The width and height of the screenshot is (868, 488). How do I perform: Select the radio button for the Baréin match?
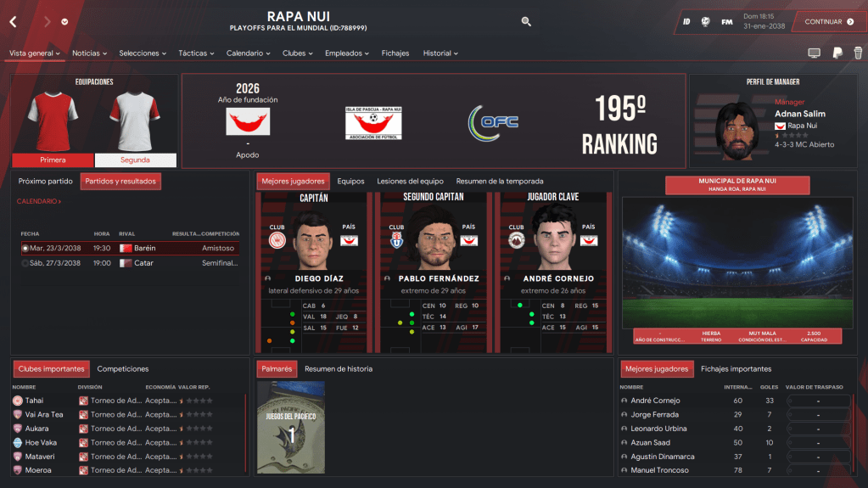pos(25,248)
